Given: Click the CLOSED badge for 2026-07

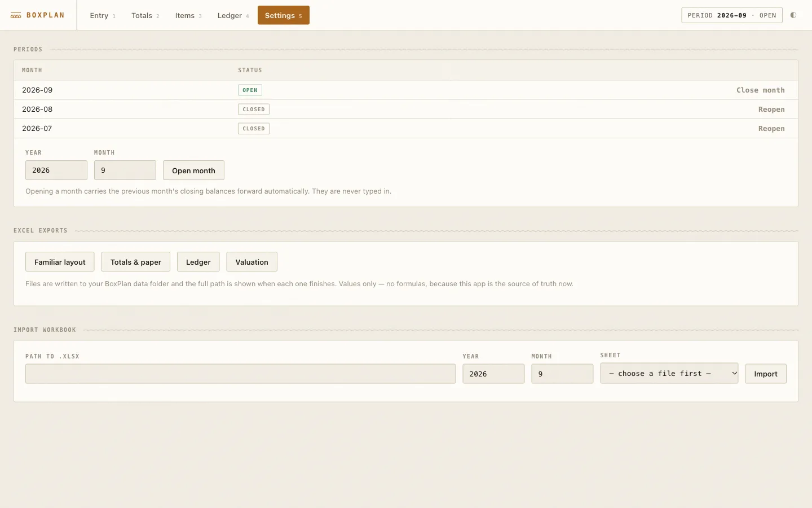Looking at the screenshot, I should pos(254,129).
